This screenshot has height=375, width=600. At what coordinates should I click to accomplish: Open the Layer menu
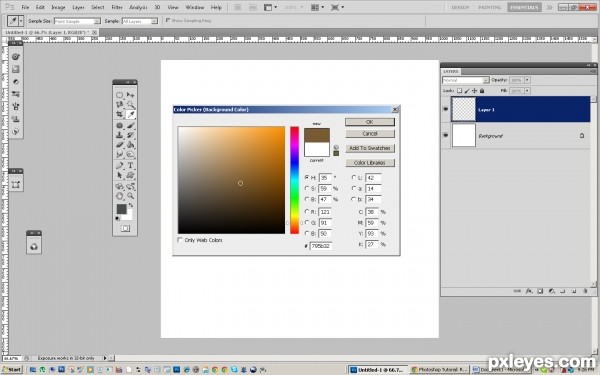pos(78,7)
